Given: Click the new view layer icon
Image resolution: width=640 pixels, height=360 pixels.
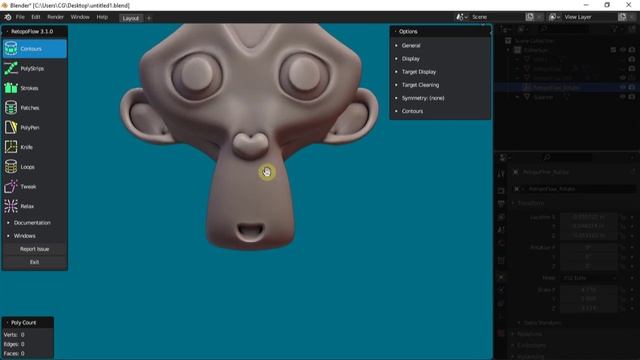Looking at the screenshot, I should [622, 17].
